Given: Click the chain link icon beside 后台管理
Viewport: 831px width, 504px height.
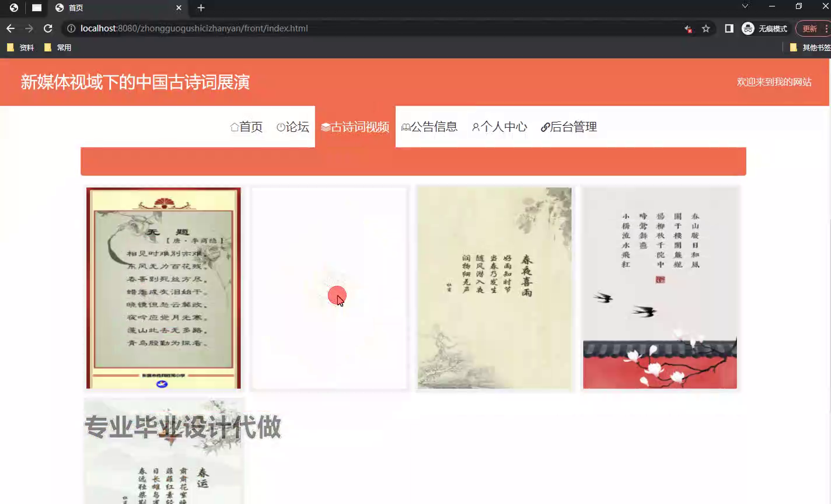Looking at the screenshot, I should (x=545, y=127).
